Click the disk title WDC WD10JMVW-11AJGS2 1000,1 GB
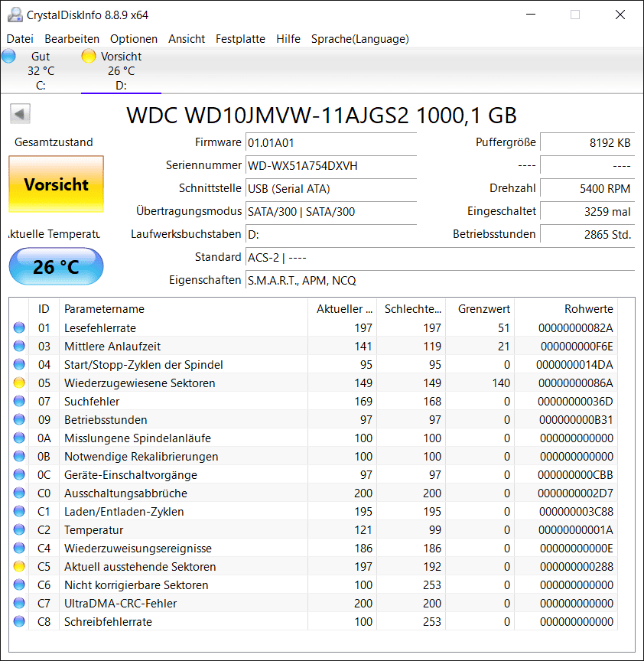This screenshot has width=644, height=661. tap(321, 116)
